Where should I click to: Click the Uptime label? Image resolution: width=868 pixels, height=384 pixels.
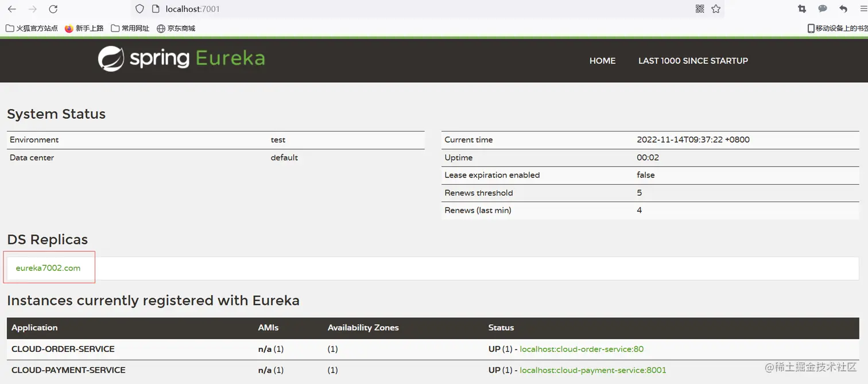click(x=459, y=158)
